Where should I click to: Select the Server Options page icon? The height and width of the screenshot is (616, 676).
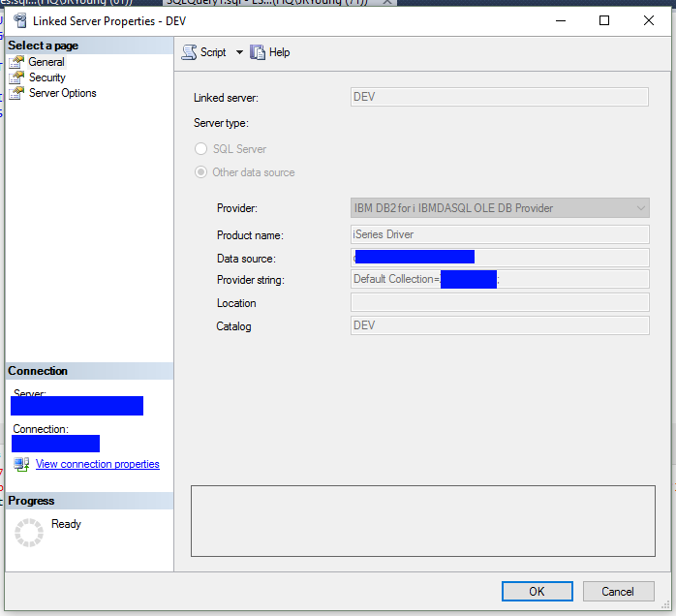(15, 93)
